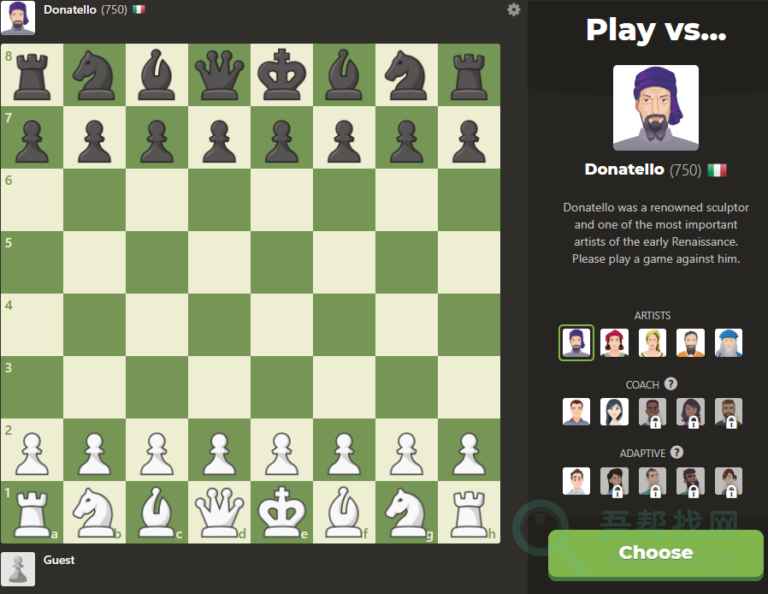The image size is (768, 594).
Task: Open board settings gear icon
Action: point(513,10)
